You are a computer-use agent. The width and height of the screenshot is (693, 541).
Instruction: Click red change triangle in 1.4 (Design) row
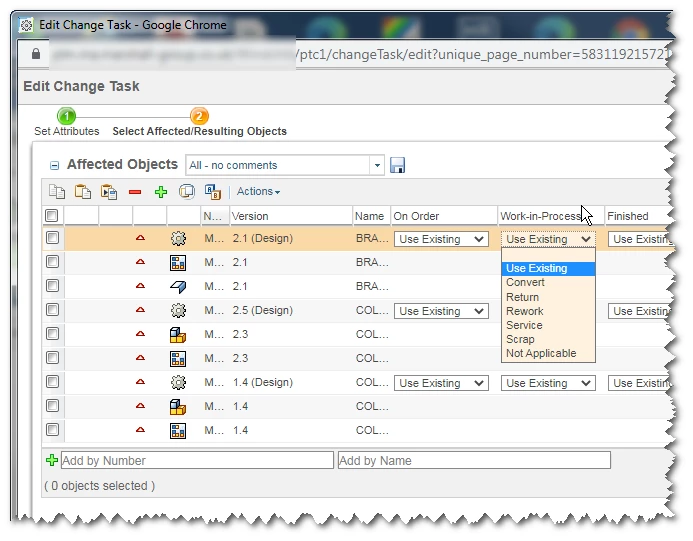coord(140,381)
